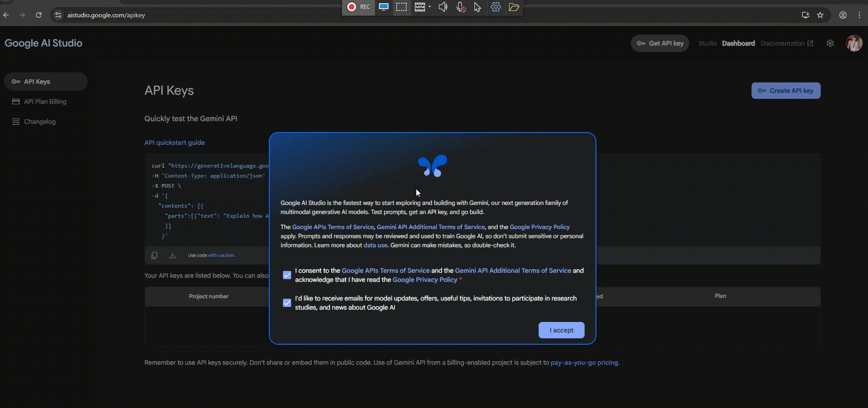Select full screen capture monitor icon
Viewport: 868px width, 408px height.
[384, 7]
